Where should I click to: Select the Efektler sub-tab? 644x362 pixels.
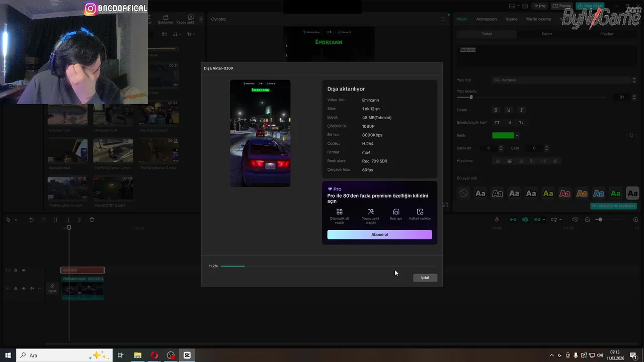[x=607, y=34]
